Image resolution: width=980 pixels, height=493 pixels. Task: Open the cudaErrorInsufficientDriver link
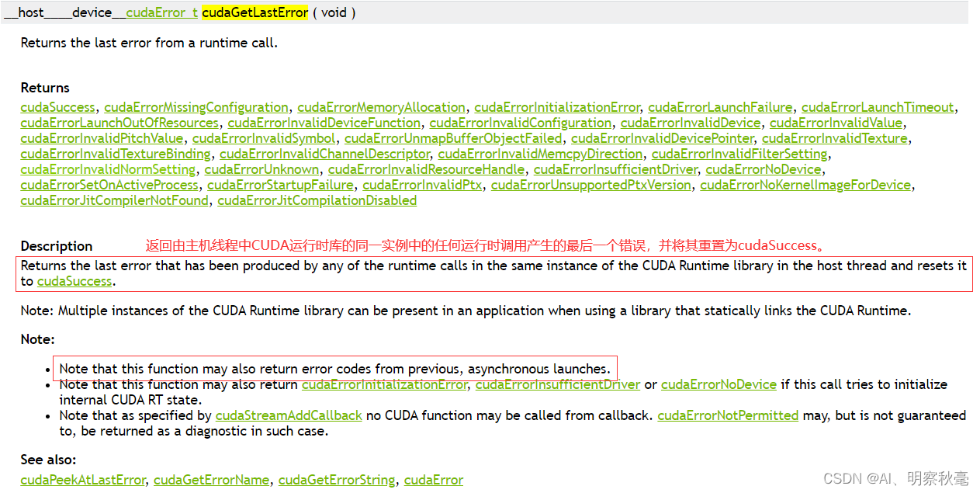(615, 169)
